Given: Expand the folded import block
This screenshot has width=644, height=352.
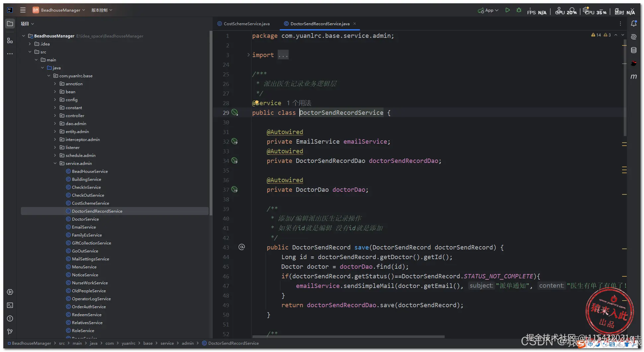Looking at the screenshot, I should pyautogui.click(x=248, y=55).
